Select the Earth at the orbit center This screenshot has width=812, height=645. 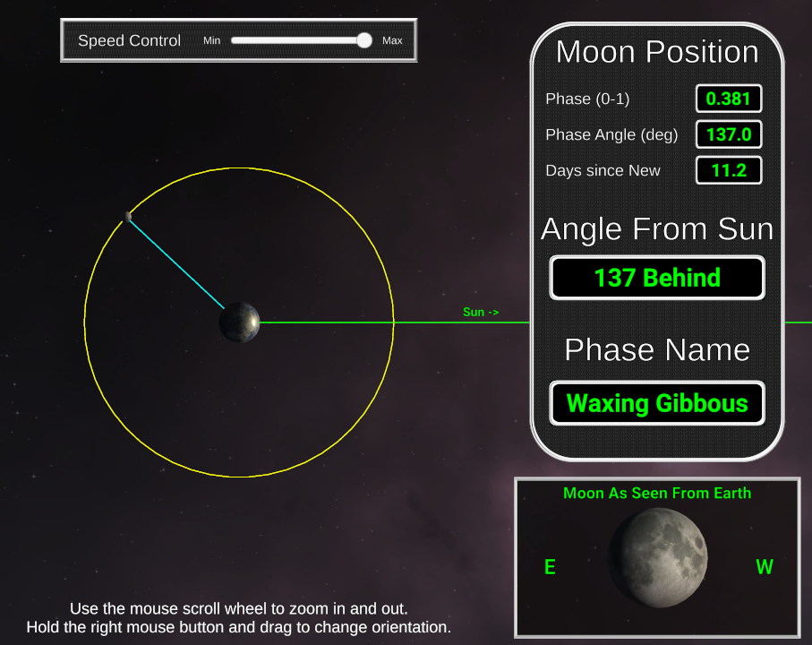(x=238, y=322)
